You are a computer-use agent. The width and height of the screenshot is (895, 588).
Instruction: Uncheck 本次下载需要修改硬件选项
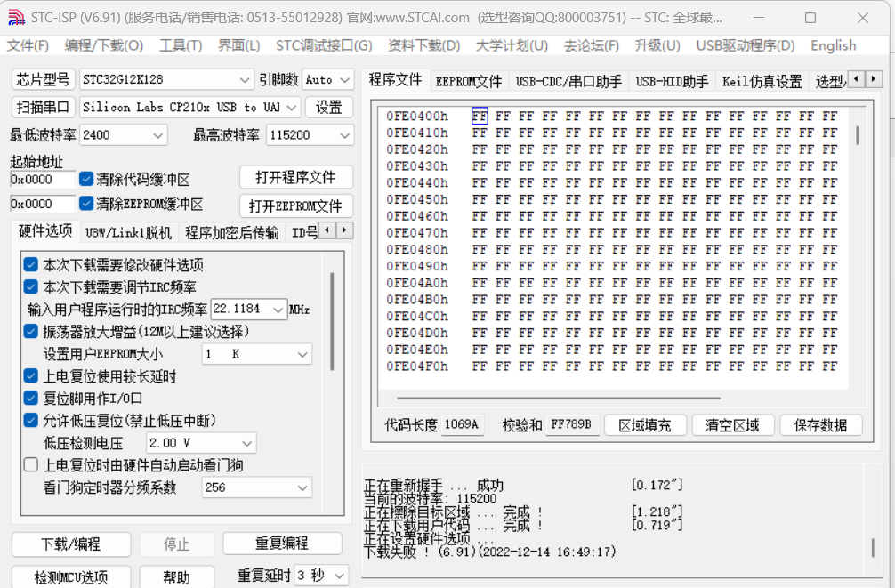(x=31, y=264)
